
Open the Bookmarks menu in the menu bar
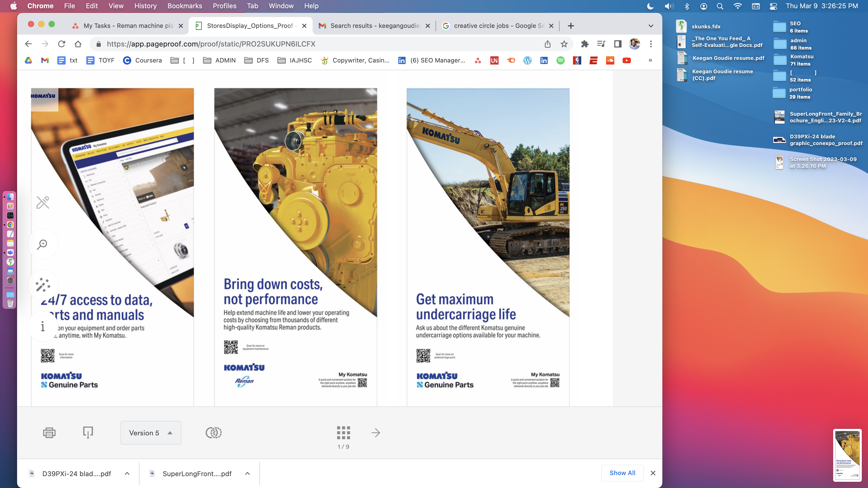click(185, 6)
